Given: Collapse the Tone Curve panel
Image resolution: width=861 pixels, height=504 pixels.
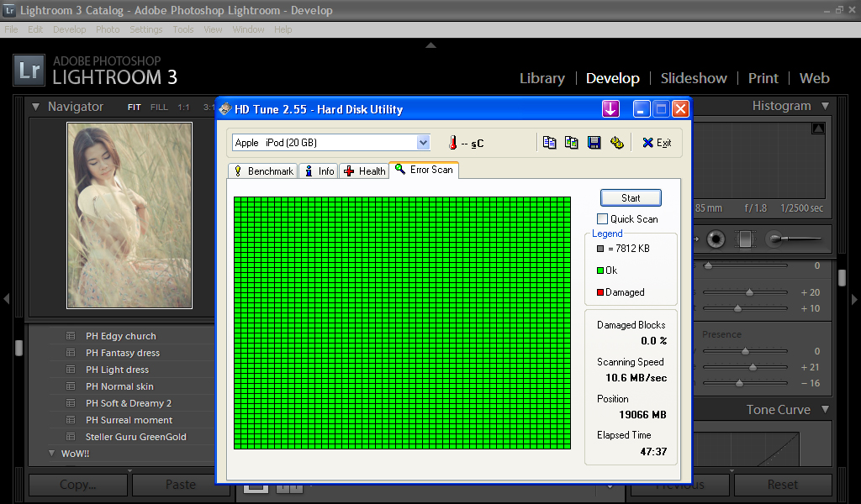Looking at the screenshot, I should click(x=825, y=410).
